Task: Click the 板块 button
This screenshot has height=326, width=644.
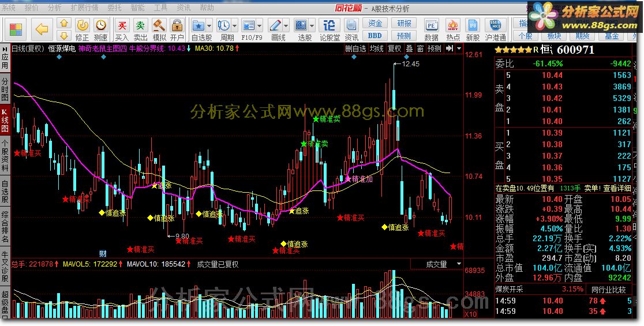Action: click(553, 36)
